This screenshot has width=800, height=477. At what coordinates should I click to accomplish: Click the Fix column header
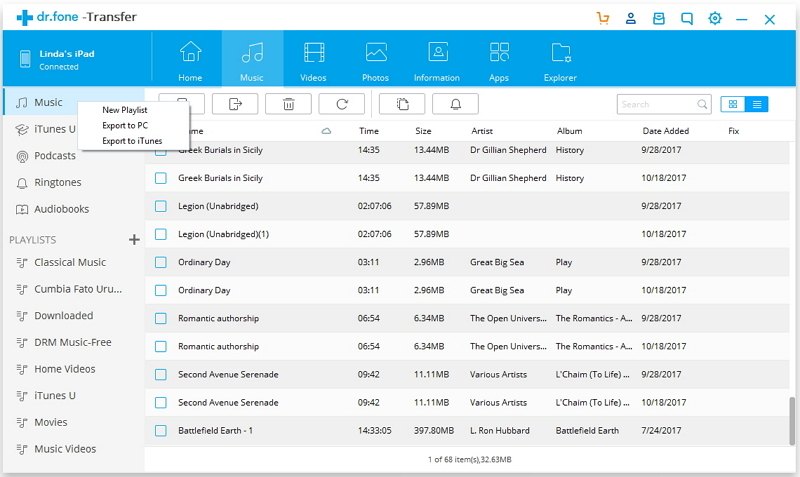(x=734, y=131)
